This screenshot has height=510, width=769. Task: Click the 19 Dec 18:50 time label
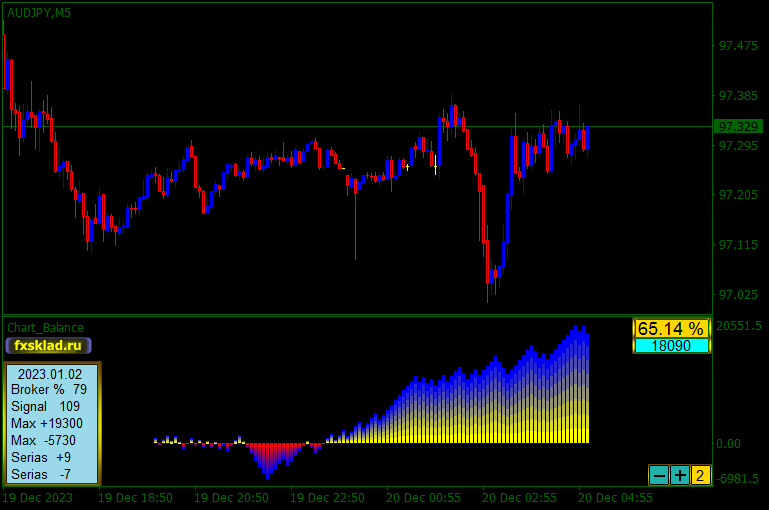click(135, 498)
